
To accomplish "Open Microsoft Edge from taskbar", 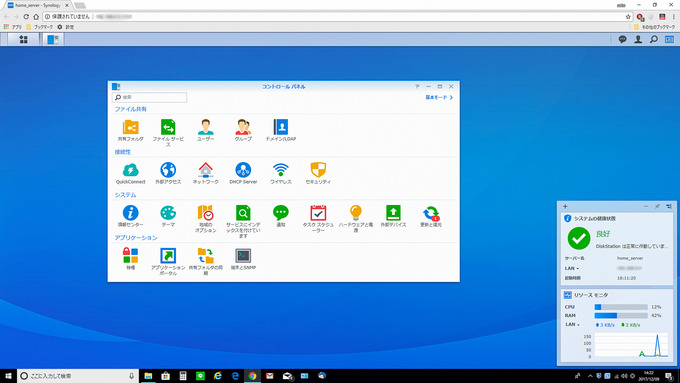I will tap(235, 376).
